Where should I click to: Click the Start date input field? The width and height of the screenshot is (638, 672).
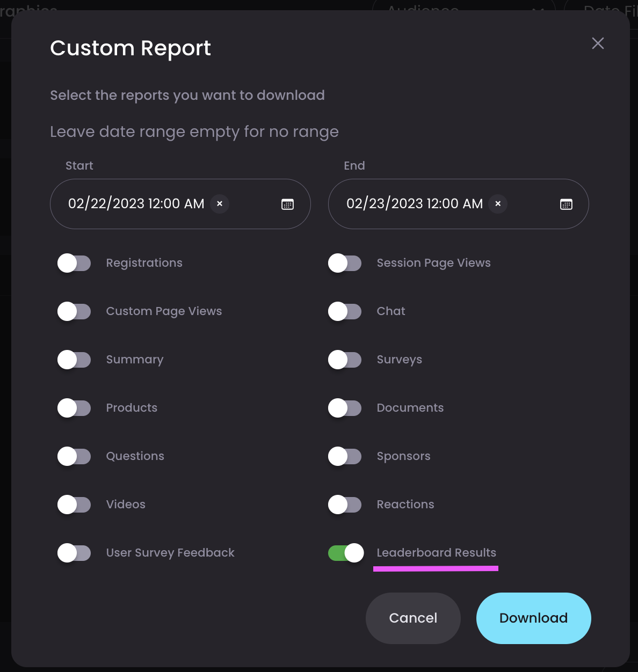coord(180,204)
